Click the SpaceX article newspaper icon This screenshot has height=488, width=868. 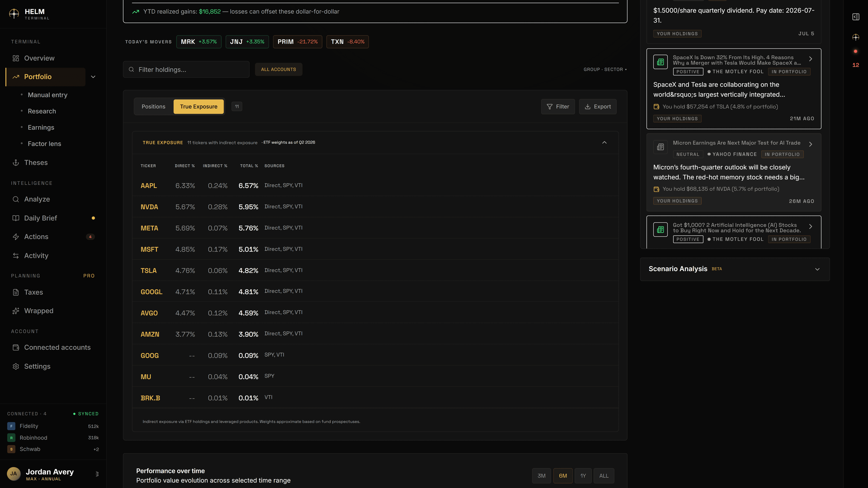(x=660, y=62)
